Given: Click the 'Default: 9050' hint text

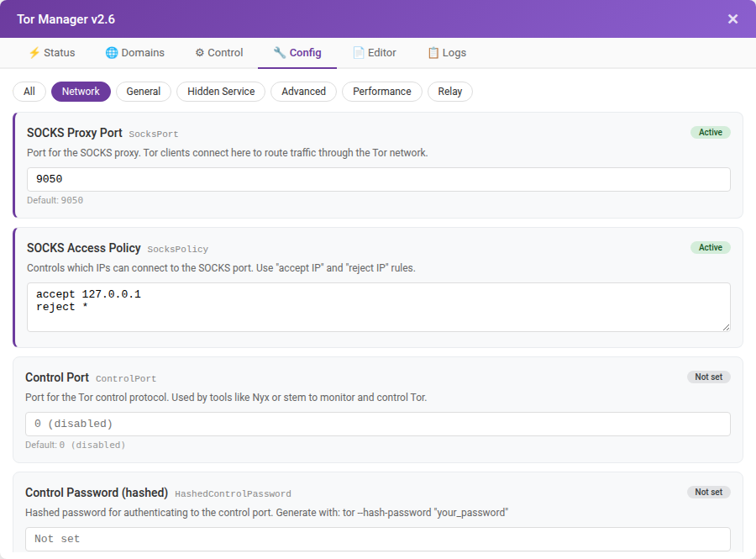Looking at the screenshot, I should click(x=55, y=200).
